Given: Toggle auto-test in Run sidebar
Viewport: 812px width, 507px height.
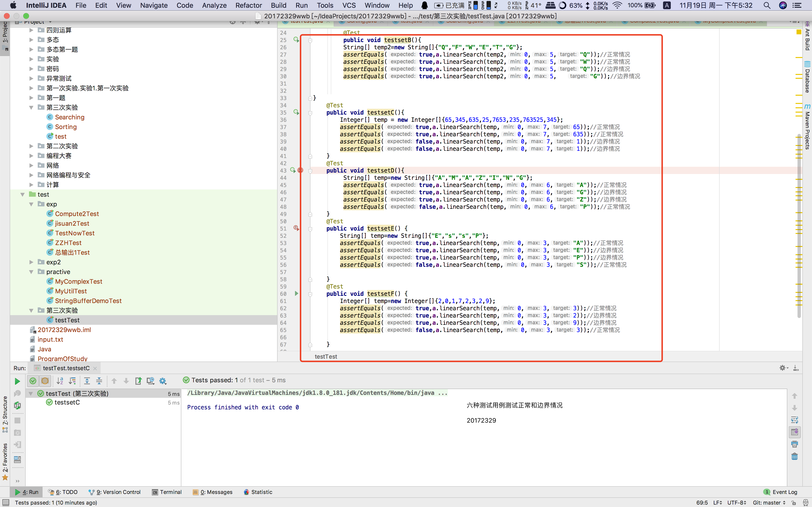Looking at the screenshot, I should point(17,406).
